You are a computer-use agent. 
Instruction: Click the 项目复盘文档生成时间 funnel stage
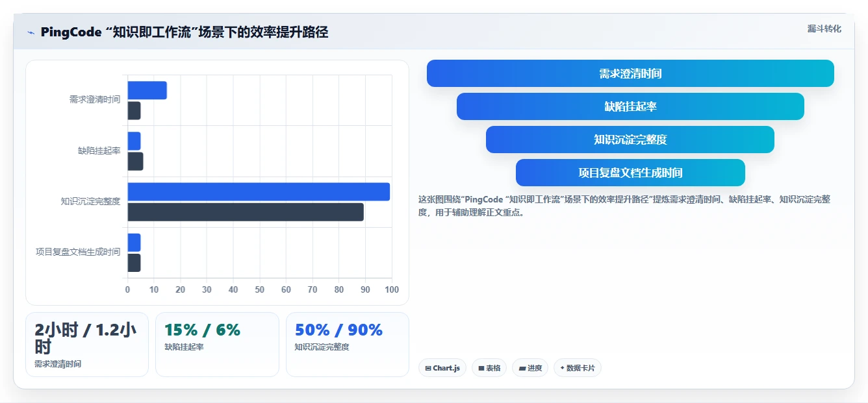tap(630, 173)
